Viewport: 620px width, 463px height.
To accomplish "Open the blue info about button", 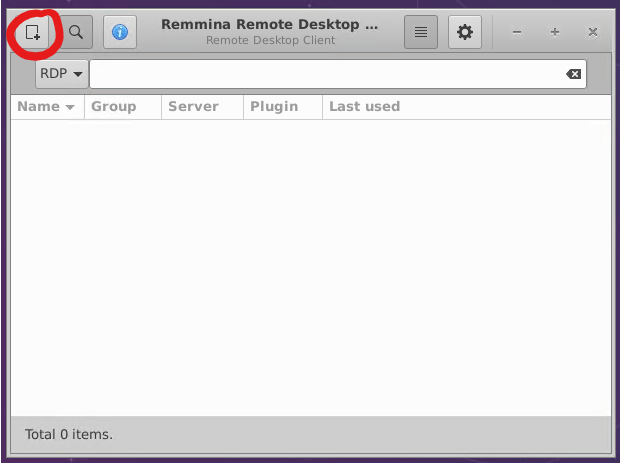I will tap(120, 32).
